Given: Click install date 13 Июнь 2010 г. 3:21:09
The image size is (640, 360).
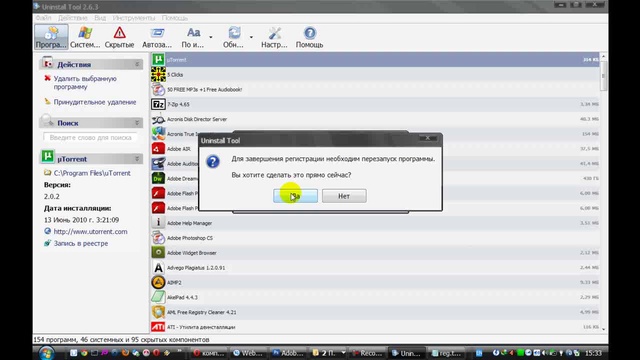Looking at the screenshot, I should pos(82,220).
